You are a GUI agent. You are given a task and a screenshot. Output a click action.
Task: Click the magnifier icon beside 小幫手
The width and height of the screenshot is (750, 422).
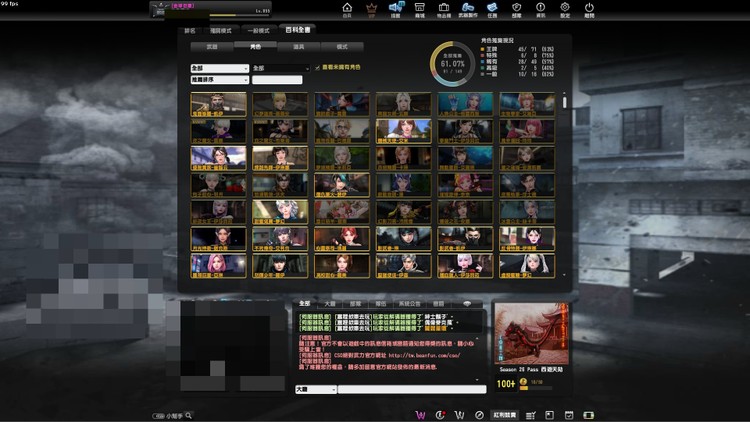tap(188, 415)
